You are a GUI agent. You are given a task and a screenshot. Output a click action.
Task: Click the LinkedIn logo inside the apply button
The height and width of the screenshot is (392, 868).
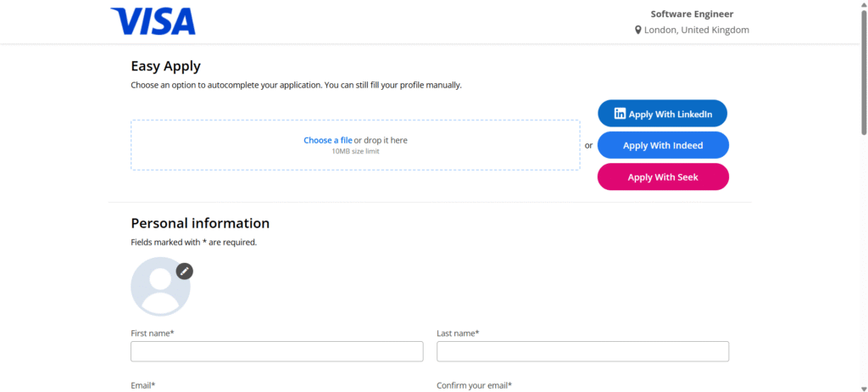point(620,114)
